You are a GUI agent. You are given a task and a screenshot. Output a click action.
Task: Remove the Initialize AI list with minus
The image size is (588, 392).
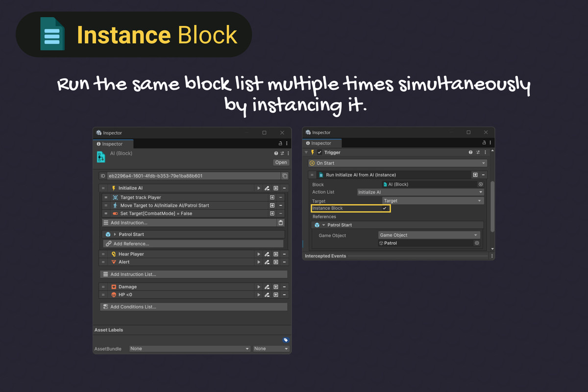[x=284, y=188]
